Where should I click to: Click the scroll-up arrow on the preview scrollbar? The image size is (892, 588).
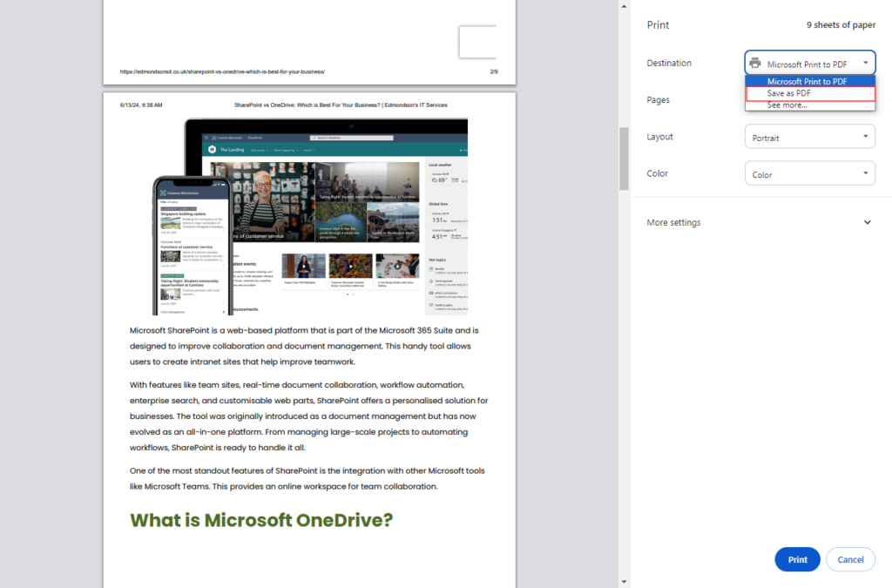(623, 5)
